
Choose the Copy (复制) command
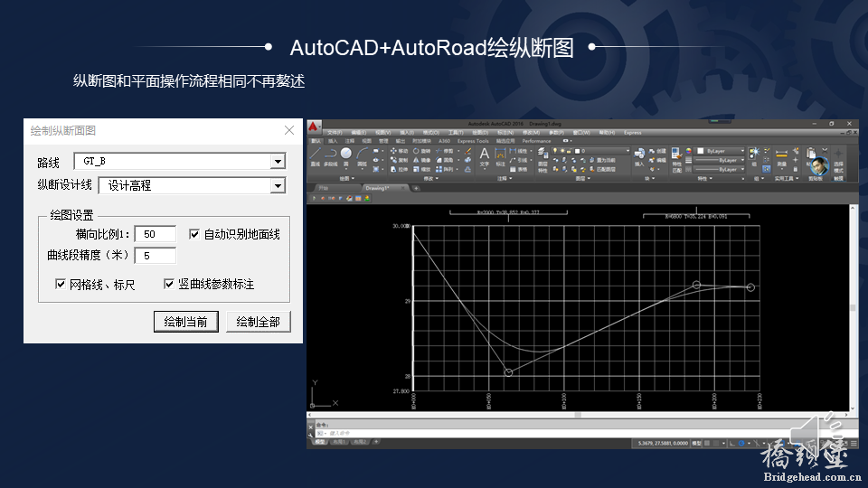click(x=399, y=160)
